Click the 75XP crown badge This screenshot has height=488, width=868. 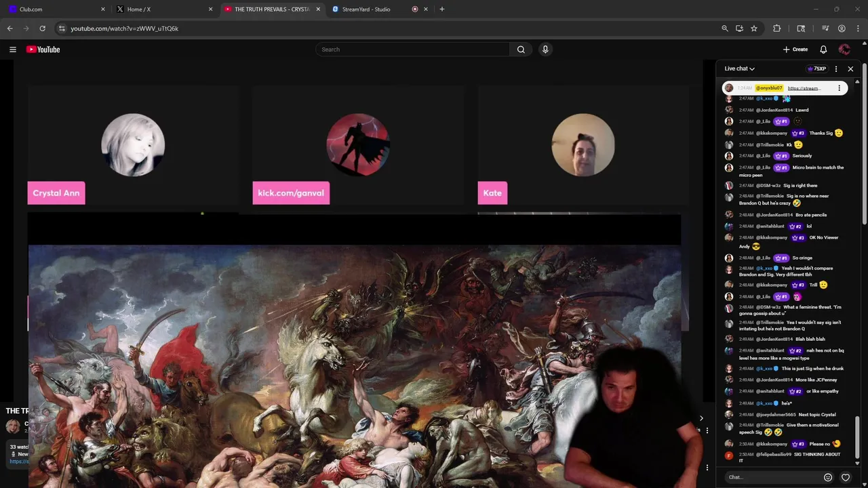pyautogui.click(x=817, y=68)
